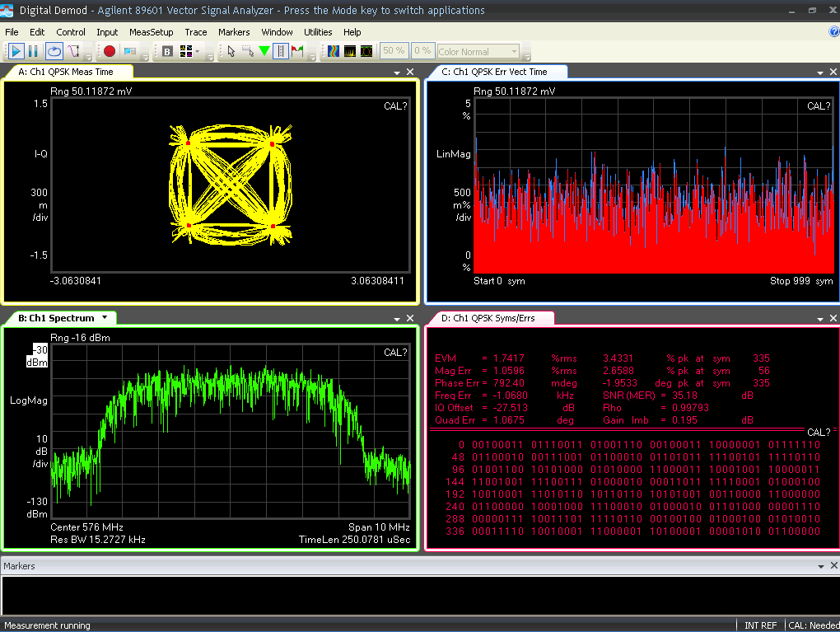The width and height of the screenshot is (840, 632).
Task: Click the marker peak search flag icon
Action: click(x=297, y=51)
